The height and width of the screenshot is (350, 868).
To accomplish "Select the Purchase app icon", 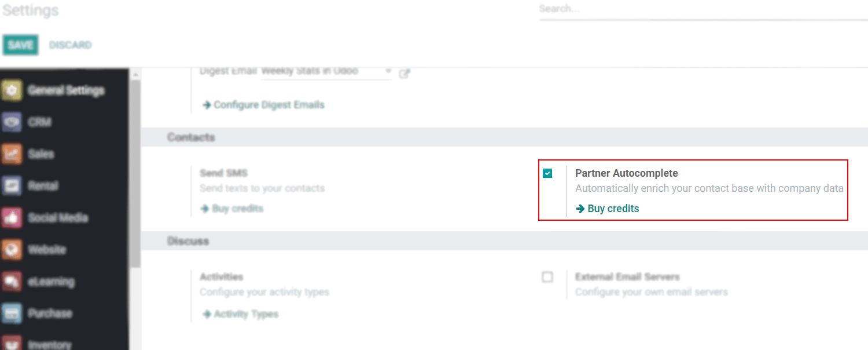I will pos(12,313).
